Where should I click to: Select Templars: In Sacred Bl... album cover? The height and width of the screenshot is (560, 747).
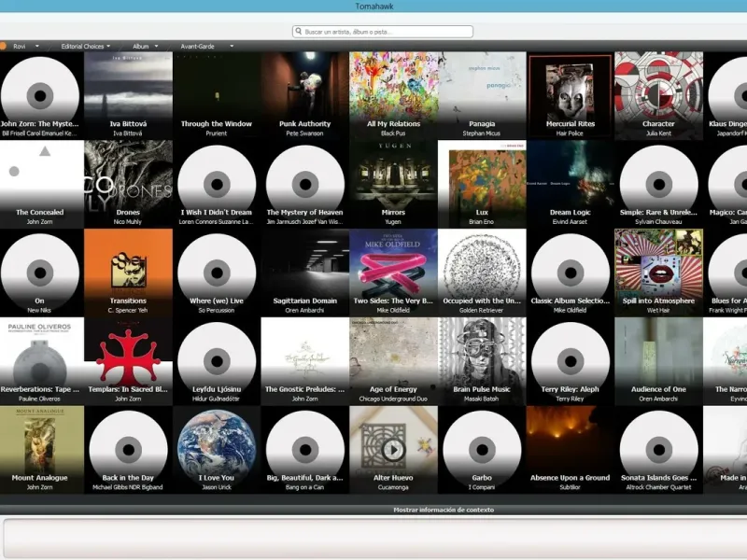[x=128, y=361]
